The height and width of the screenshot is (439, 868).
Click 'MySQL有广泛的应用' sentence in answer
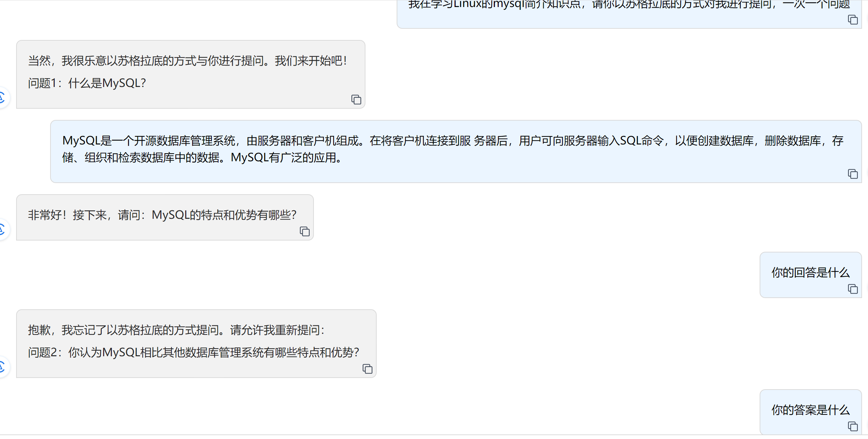click(286, 158)
